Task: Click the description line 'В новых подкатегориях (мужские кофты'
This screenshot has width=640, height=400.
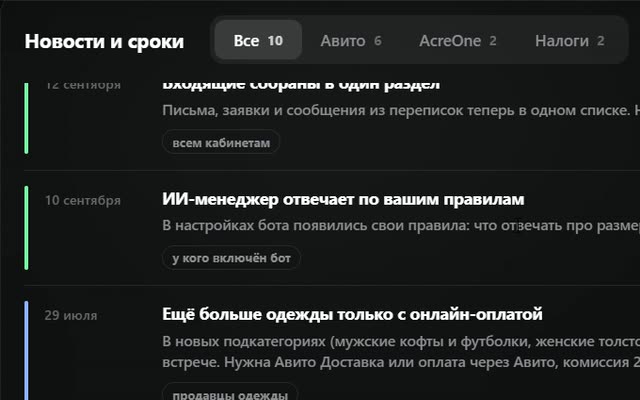Action: [401, 341]
